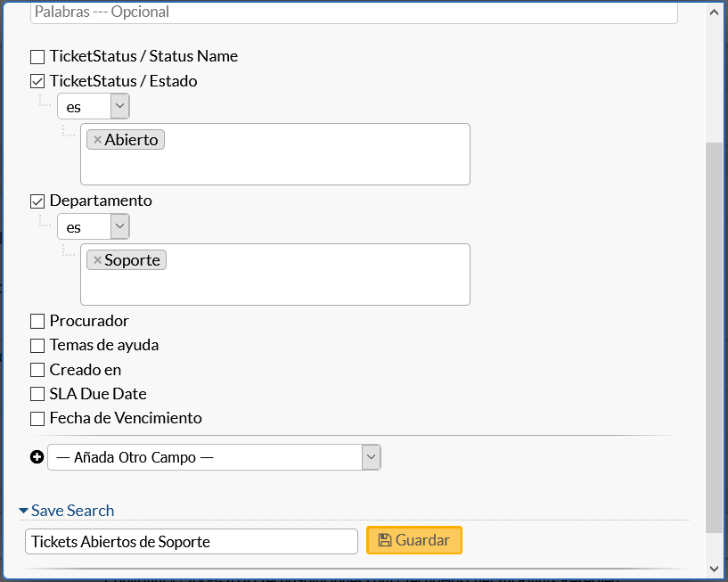Tick the Temas de ayuda checkbox
The width and height of the screenshot is (728, 582).
pos(37,345)
